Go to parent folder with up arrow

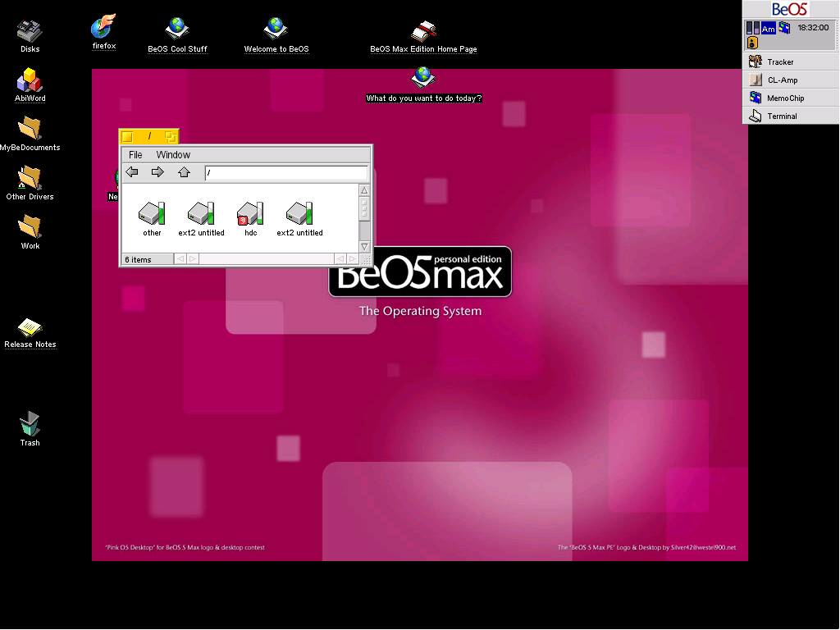(184, 172)
